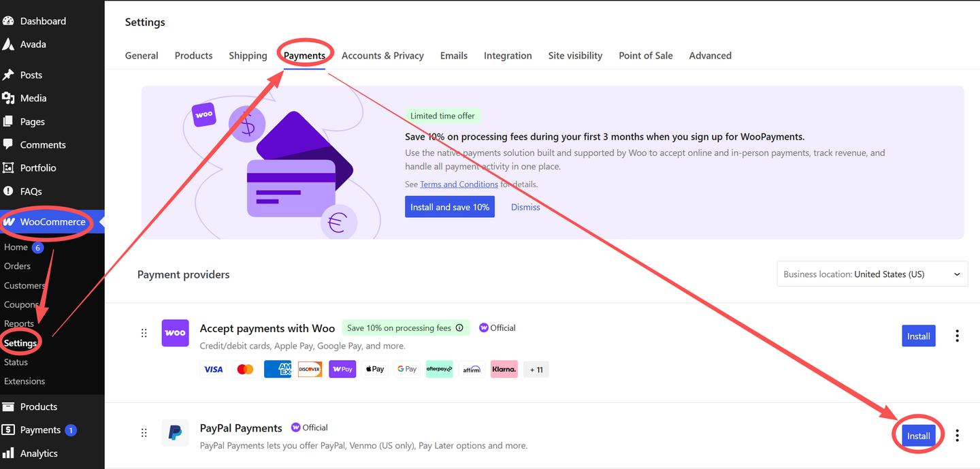The image size is (980, 469).
Task: Open the Status submenu item
Action: [16, 362]
